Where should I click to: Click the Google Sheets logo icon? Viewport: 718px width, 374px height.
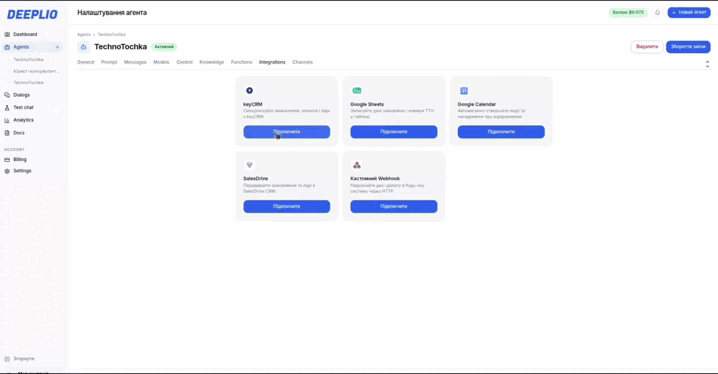[x=357, y=91]
